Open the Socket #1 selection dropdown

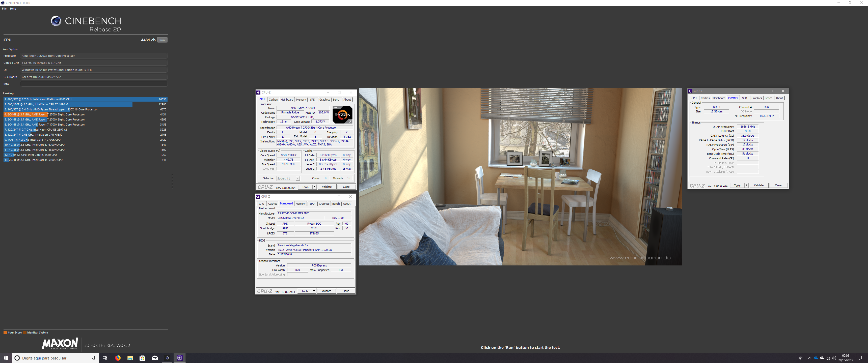pyautogui.click(x=288, y=178)
